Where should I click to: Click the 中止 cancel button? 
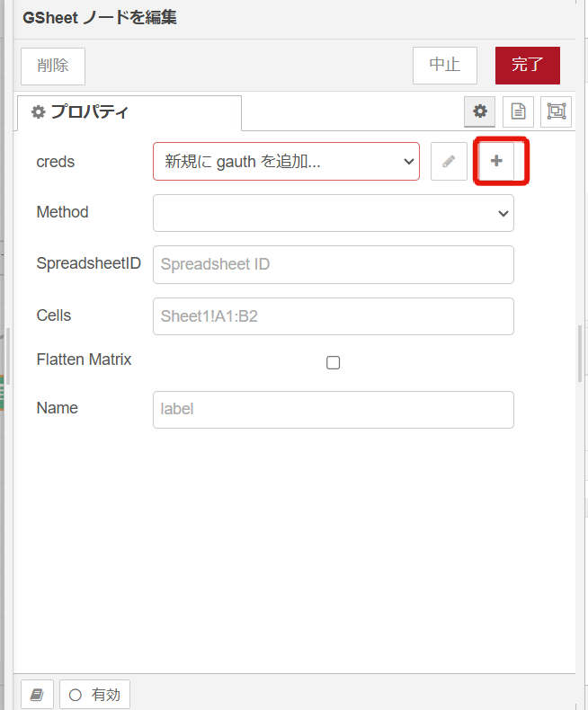coord(445,66)
